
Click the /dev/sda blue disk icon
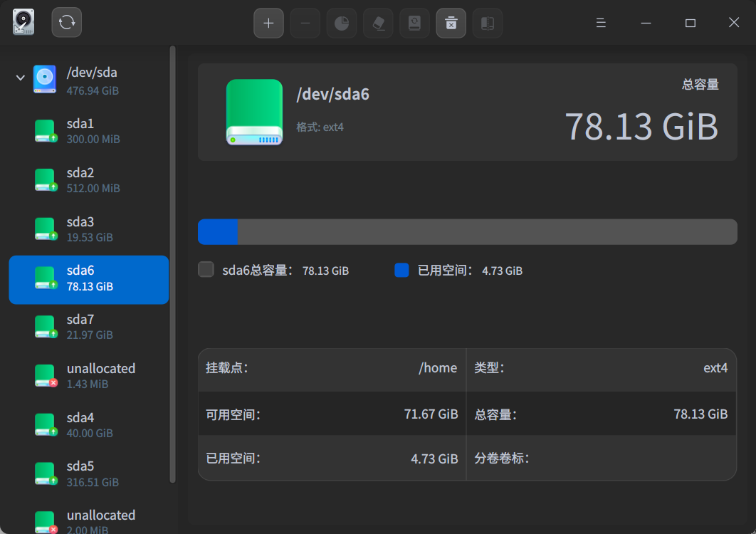point(45,79)
